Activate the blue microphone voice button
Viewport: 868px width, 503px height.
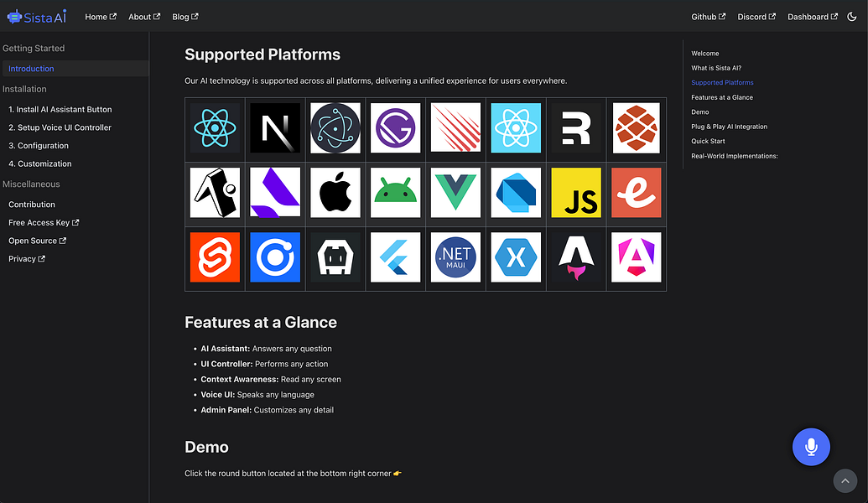(x=811, y=447)
